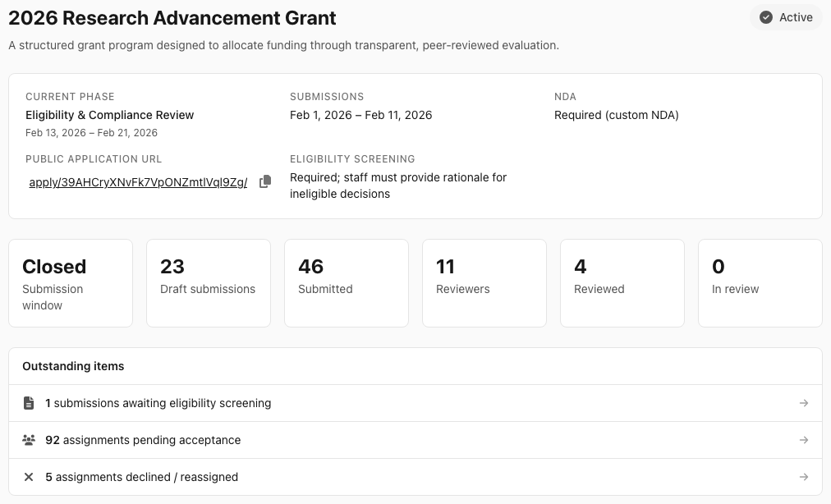Click the arrow on the eligibility screening row
Image resolution: width=831 pixels, height=504 pixels.
[x=803, y=402]
